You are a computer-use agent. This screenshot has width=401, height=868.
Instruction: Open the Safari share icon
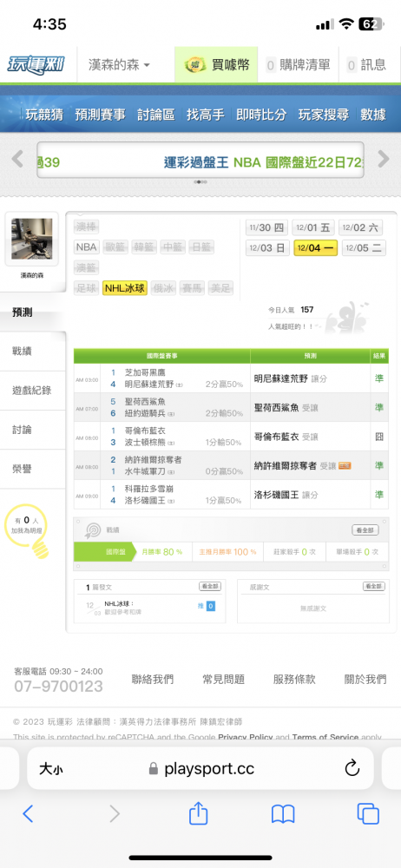[x=198, y=812]
